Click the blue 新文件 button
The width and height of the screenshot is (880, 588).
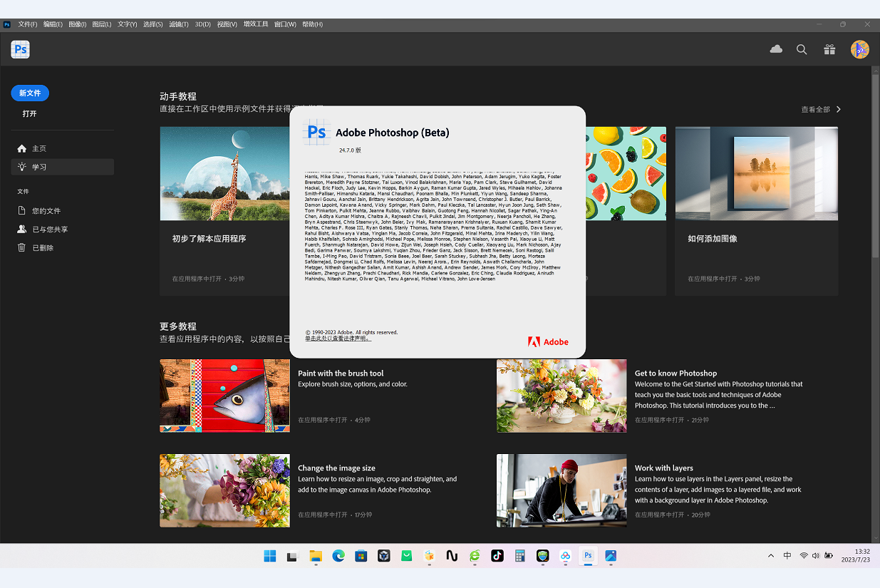pyautogui.click(x=30, y=93)
